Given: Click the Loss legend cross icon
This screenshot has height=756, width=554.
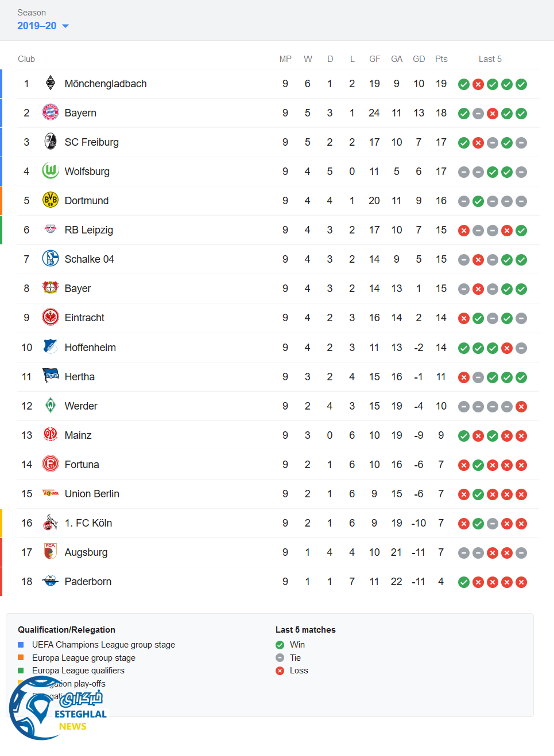Looking at the screenshot, I should pyautogui.click(x=280, y=671).
